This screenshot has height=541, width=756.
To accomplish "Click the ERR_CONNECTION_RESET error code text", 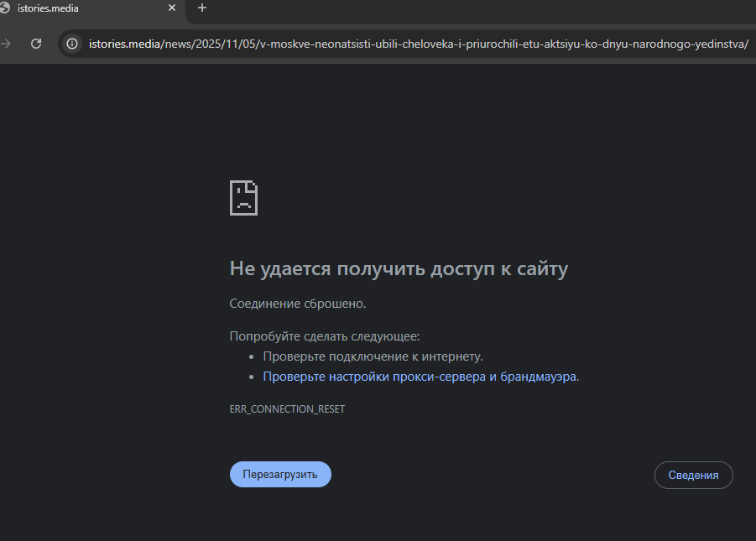I will pyautogui.click(x=287, y=408).
